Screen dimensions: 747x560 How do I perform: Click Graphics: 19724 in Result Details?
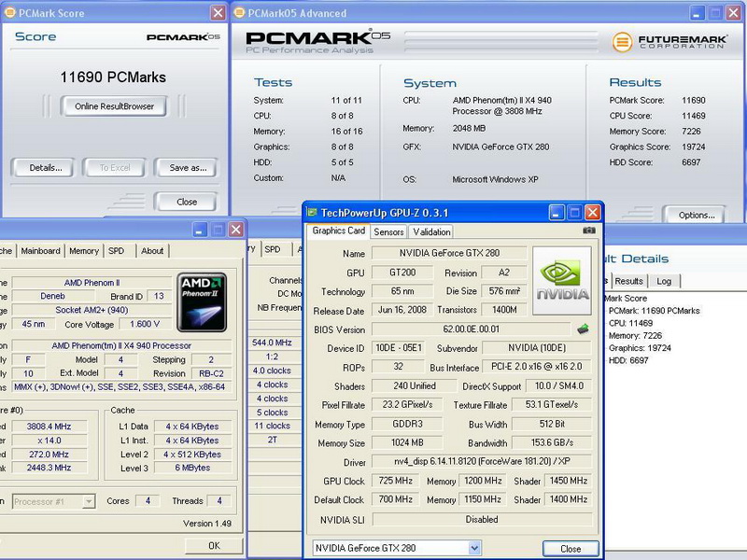[640, 348]
